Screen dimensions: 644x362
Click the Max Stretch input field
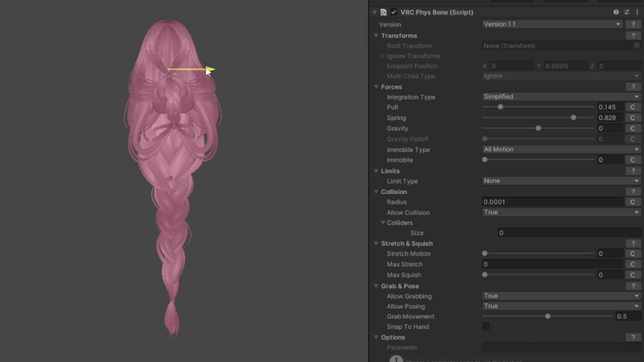click(551, 265)
